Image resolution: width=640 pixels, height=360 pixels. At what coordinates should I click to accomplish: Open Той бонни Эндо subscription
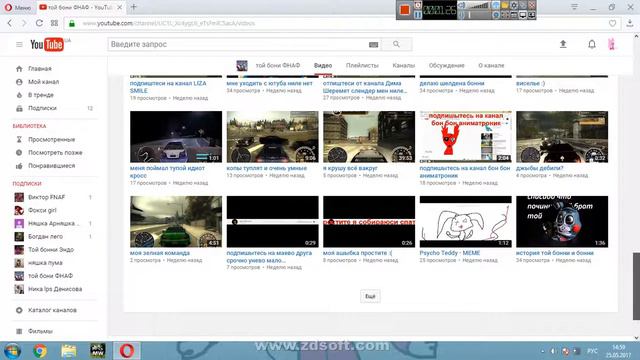(x=51, y=249)
